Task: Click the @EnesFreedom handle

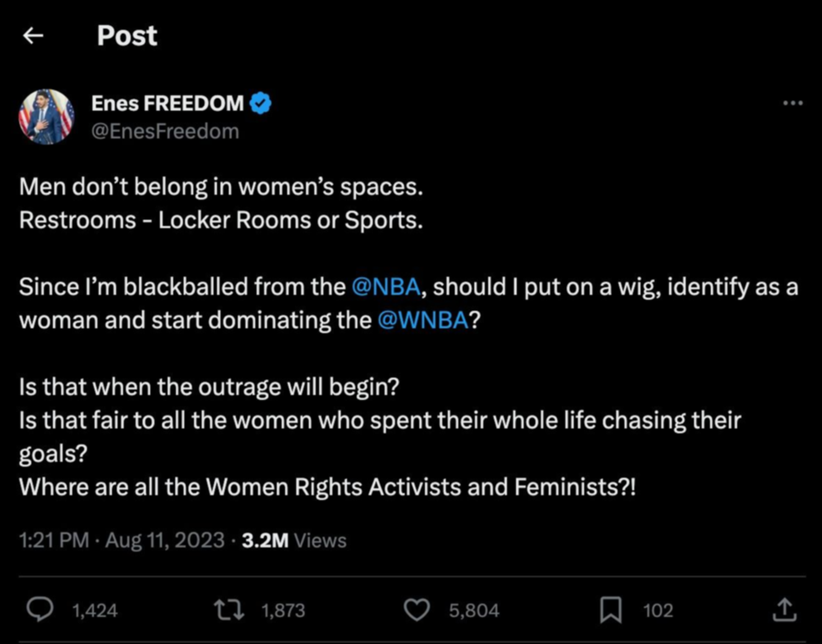Action: [x=165, y=132]
